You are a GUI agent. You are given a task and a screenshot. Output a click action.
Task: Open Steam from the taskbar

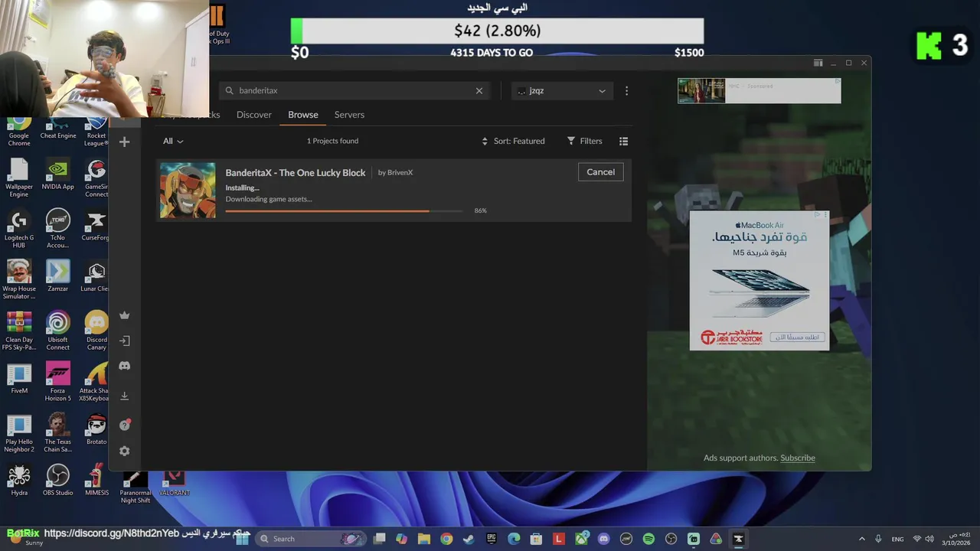click(x=469, y=539)
